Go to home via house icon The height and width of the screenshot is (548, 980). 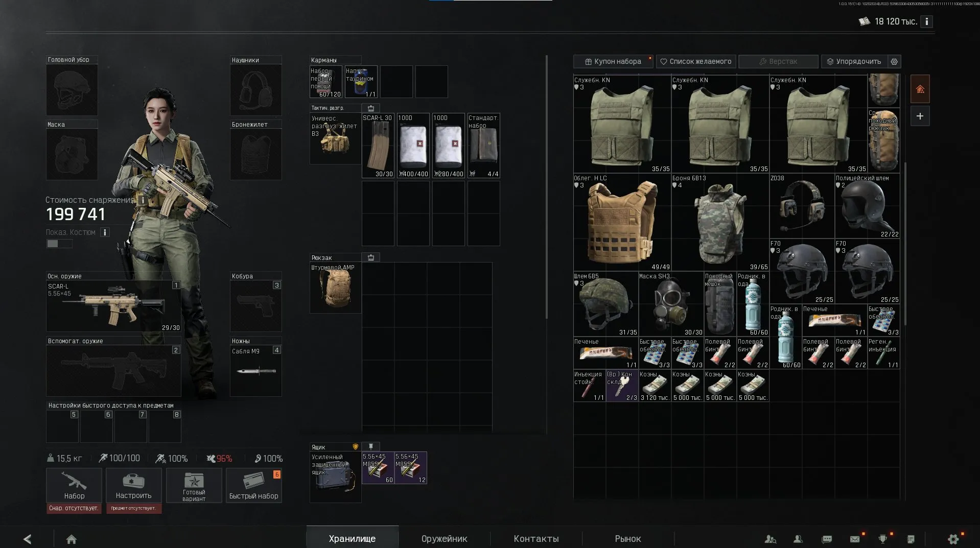point(72,539)
